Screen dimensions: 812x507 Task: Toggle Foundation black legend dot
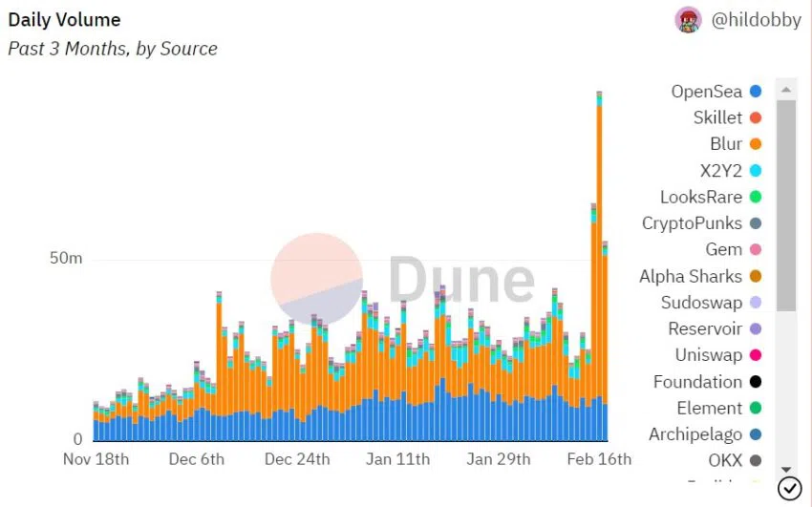756,382
